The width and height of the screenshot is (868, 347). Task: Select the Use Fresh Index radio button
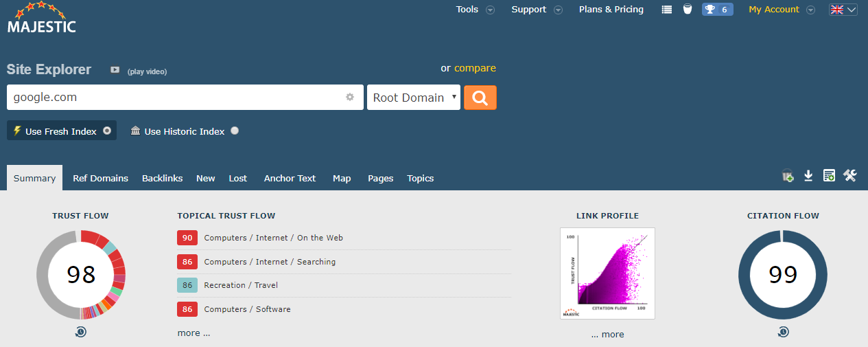(x=107, y=131)
